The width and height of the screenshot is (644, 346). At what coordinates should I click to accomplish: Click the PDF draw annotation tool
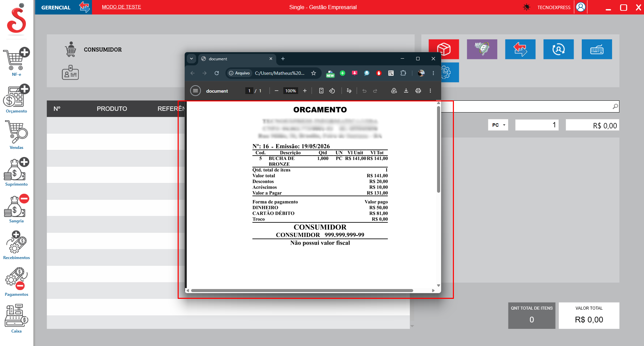349,91
